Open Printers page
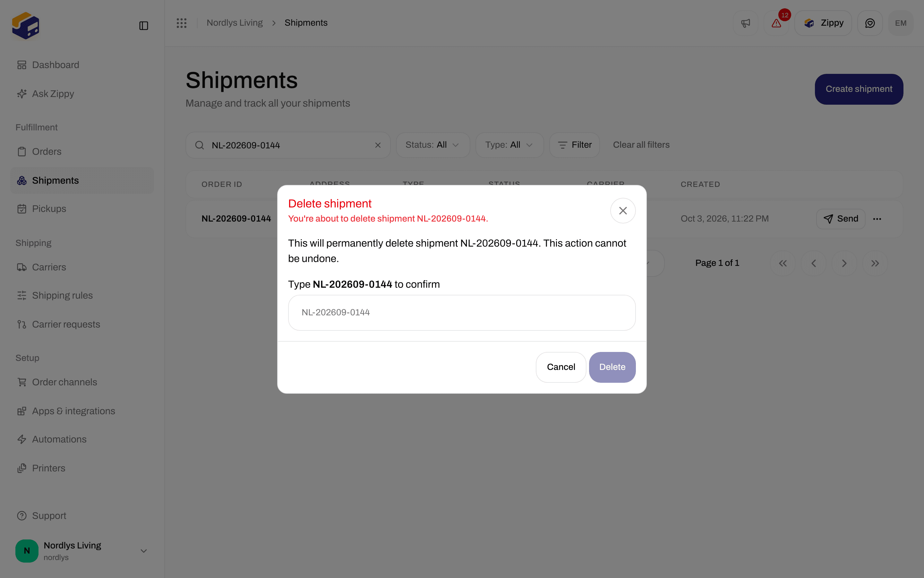The image size is (924, 578). (82, 468)
